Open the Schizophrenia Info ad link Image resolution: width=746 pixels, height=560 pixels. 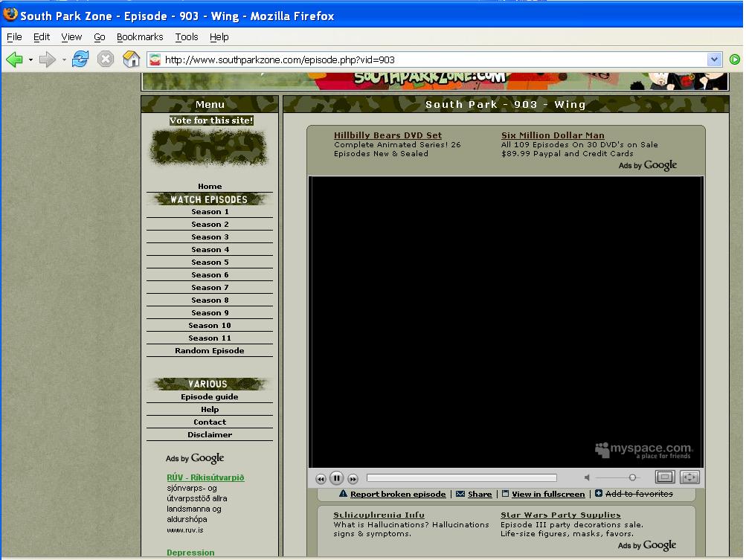[x=379, y=515]
